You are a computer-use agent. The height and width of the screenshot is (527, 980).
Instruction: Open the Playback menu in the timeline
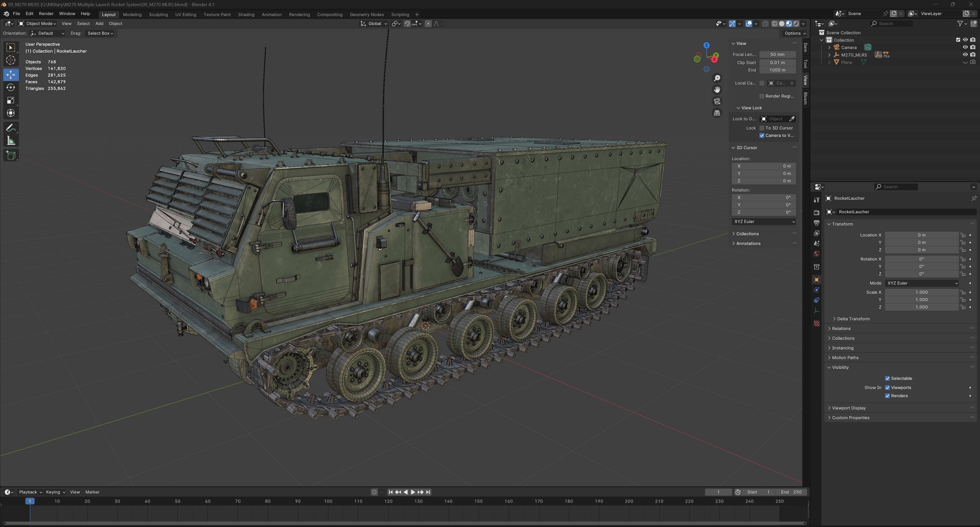click(x=30, y=492)
